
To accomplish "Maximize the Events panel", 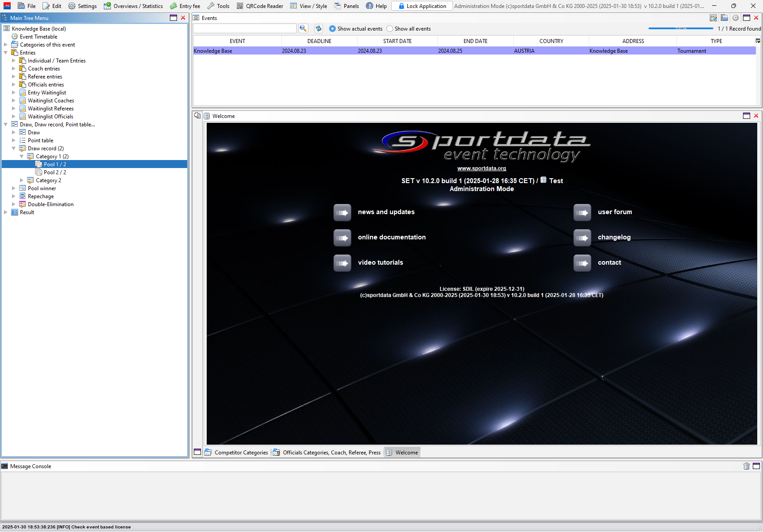I will tap(747, 18).
